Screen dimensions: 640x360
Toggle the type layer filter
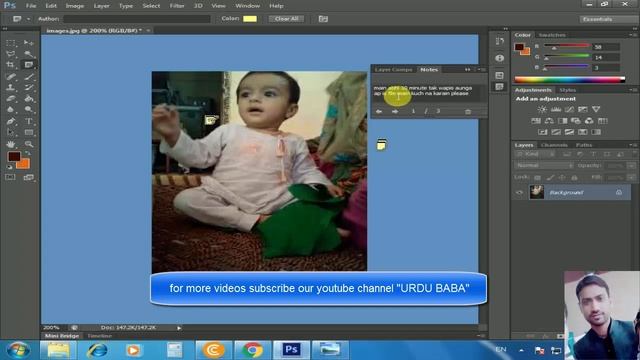point(593,154)
